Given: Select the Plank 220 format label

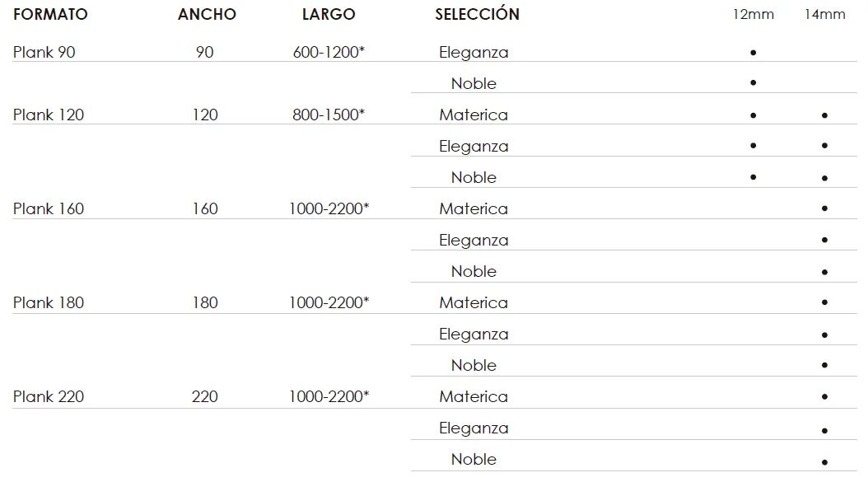Looking at the screenshot, I should click(x=49, y=396).
